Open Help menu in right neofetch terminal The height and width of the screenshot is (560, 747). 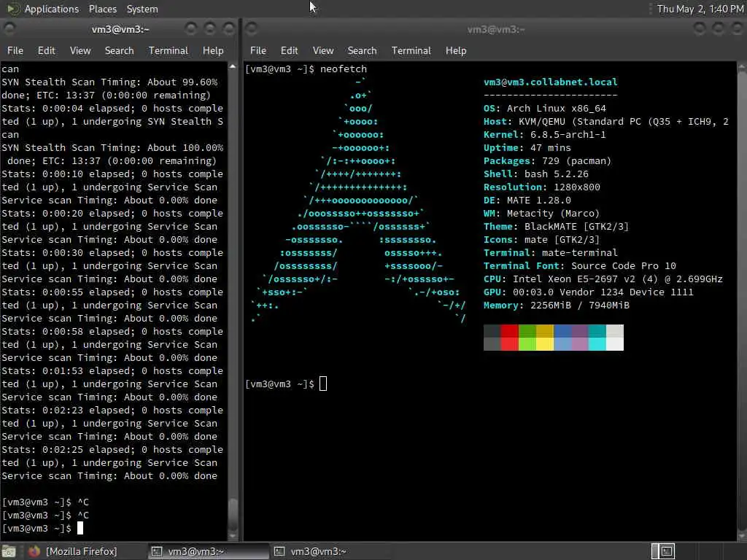[456, 50]
